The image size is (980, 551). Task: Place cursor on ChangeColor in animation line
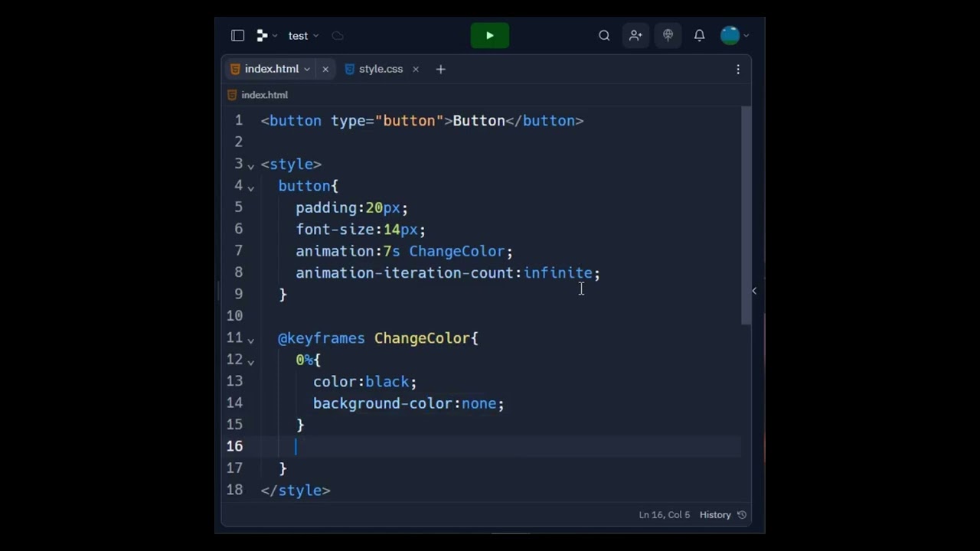[x=457, y=251]
